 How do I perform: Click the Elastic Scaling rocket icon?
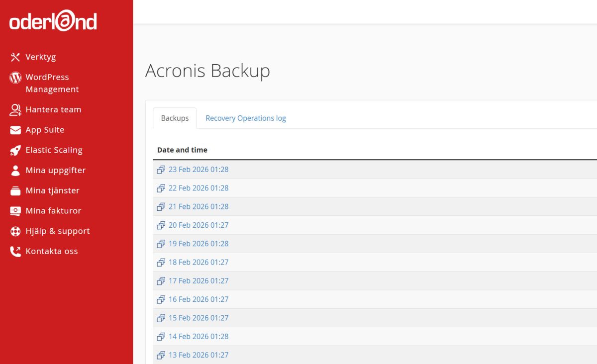click(15, 150)
